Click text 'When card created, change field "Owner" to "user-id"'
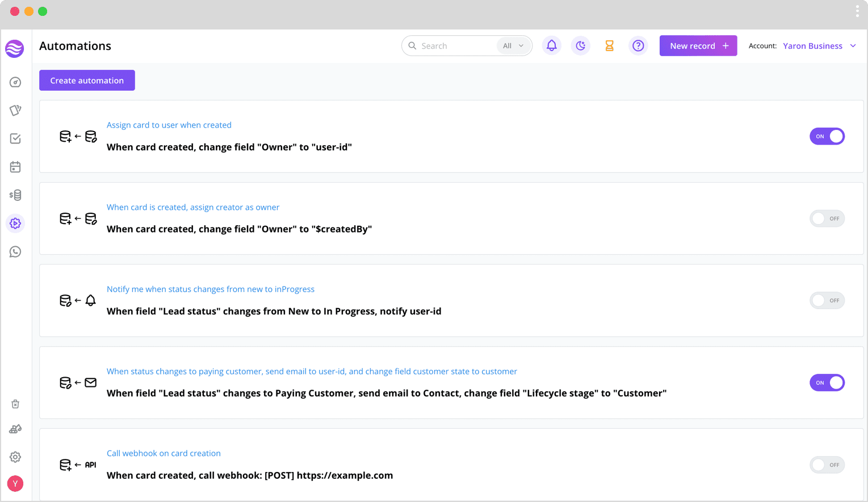The height and width of the screenshot is (502, 868). click(229, 147)
